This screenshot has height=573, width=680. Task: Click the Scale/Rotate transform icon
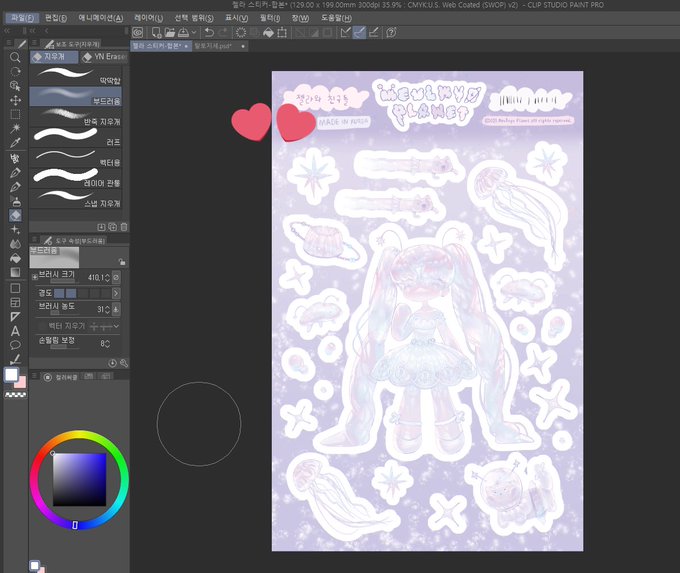282,33
